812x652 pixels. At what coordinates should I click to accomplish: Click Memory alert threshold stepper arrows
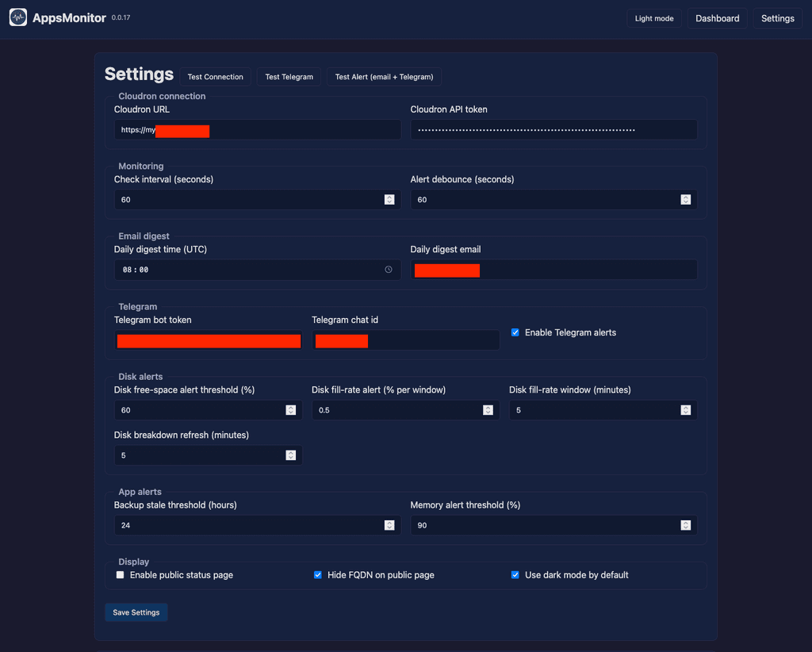[686, 525]
